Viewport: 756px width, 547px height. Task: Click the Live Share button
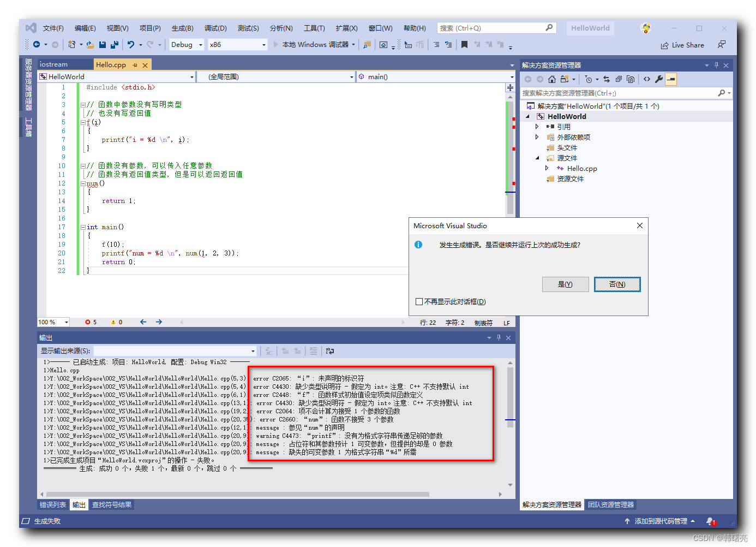tap(682, 45)
